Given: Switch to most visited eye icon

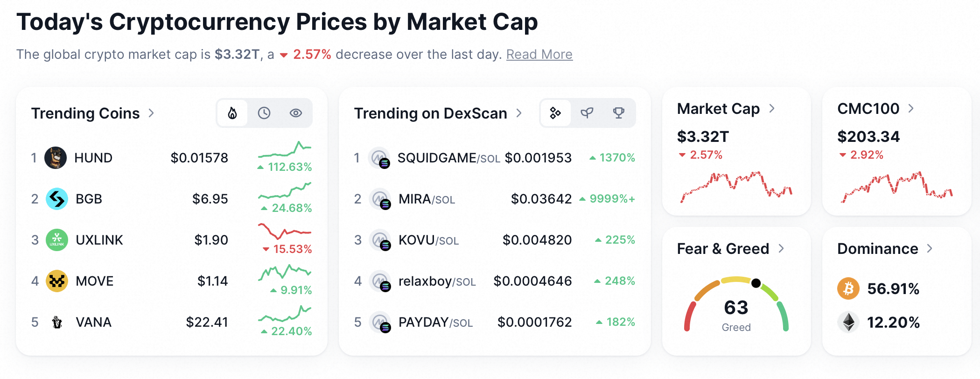Looking at the screenshot, I should pyautogui.click(x=296, y=113).
